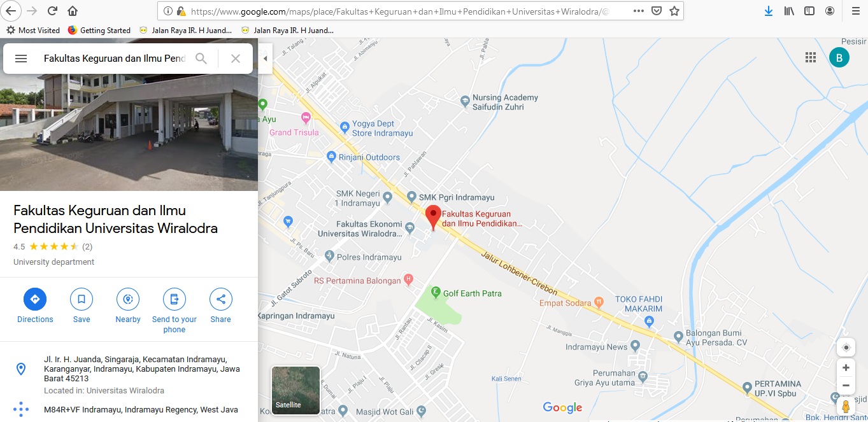This screenshot has height=422, width=868.
Task: Switch map to Satellite view
Action: point(296,390)
